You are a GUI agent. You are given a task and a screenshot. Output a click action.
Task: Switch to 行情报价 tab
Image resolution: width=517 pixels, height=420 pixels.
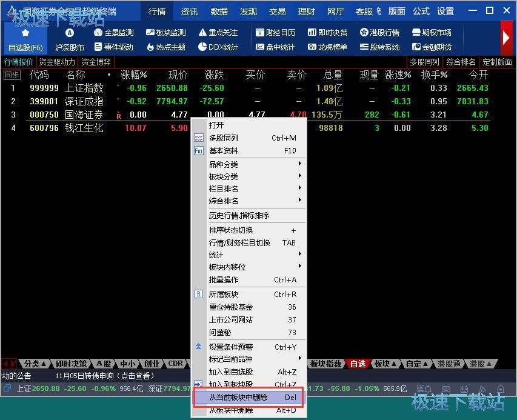[x=18, y=62]
